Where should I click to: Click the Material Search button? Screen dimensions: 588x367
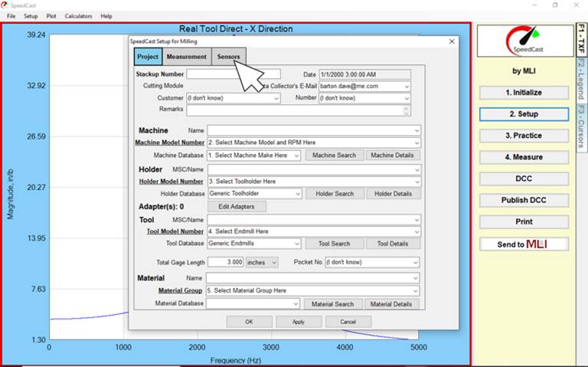pyautogui.click(x=332, y=304)
